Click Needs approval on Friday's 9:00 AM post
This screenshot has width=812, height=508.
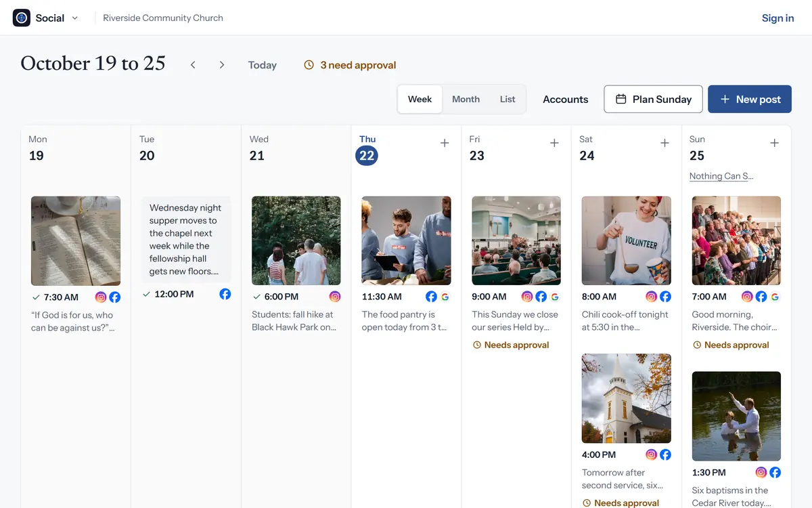[x=511, y=345]
